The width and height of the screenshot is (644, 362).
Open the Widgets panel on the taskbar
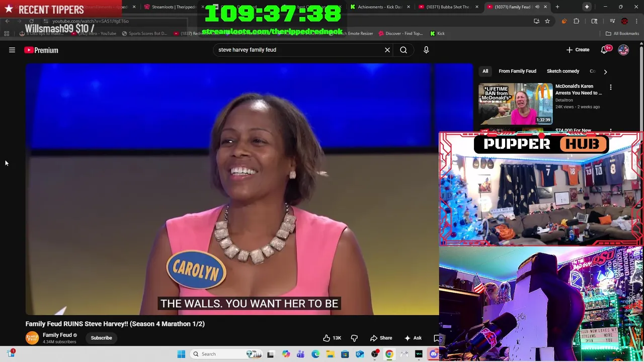click(x=11, y=354)
